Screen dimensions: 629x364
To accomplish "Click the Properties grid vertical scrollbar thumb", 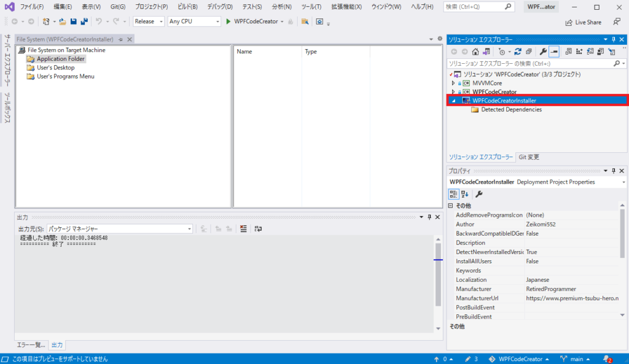I will click(x=622, y=234).
